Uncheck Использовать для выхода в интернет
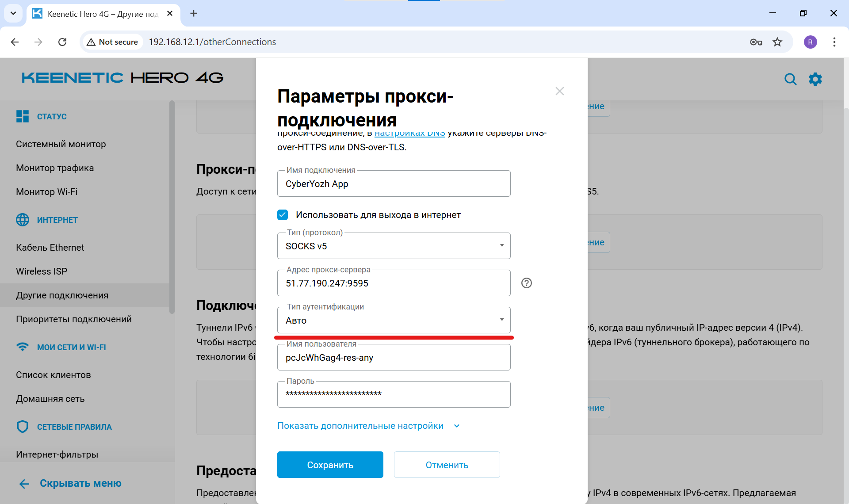The height and width of the screenshot is (504, 849). [283, 214]
